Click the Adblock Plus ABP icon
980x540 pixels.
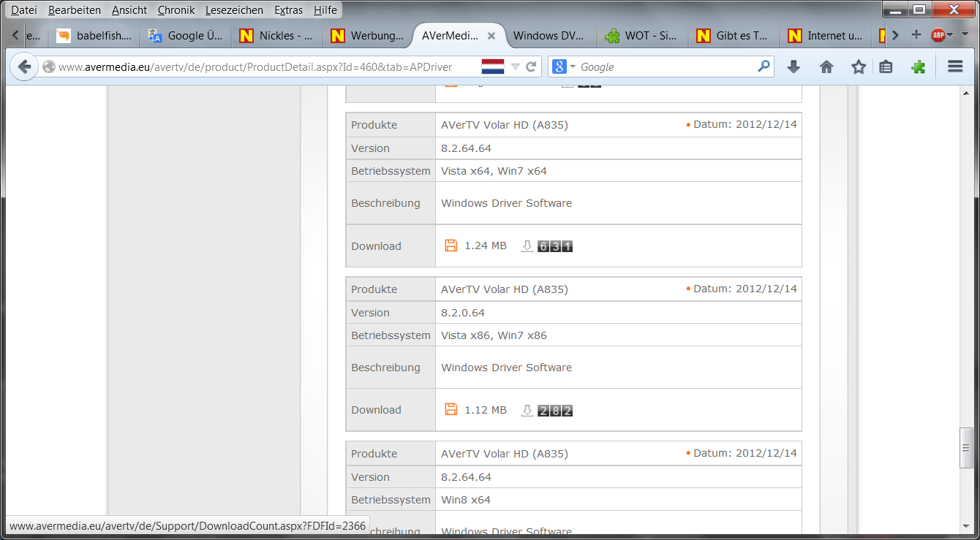tap(938, 35)
